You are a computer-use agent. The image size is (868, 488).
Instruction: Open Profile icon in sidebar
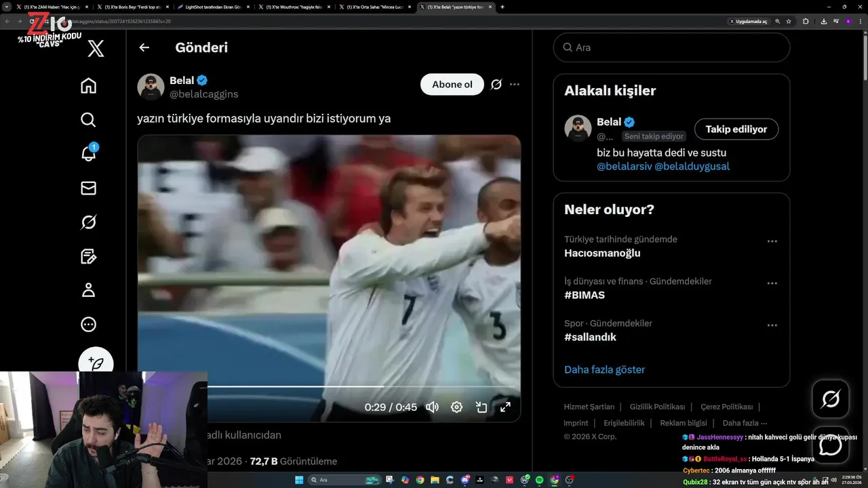click(88, 290)
